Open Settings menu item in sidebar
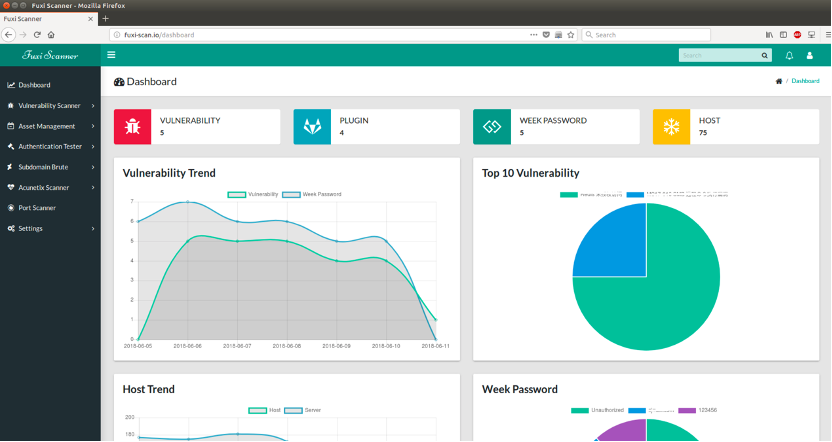Viewport: 832px width, 442px height. 50,229
